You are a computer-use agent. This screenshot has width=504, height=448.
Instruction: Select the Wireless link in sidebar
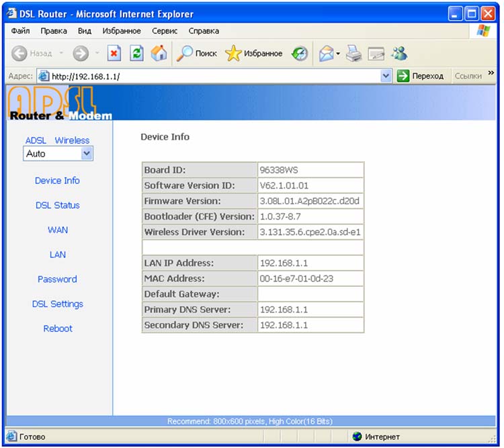click(72, 140)
